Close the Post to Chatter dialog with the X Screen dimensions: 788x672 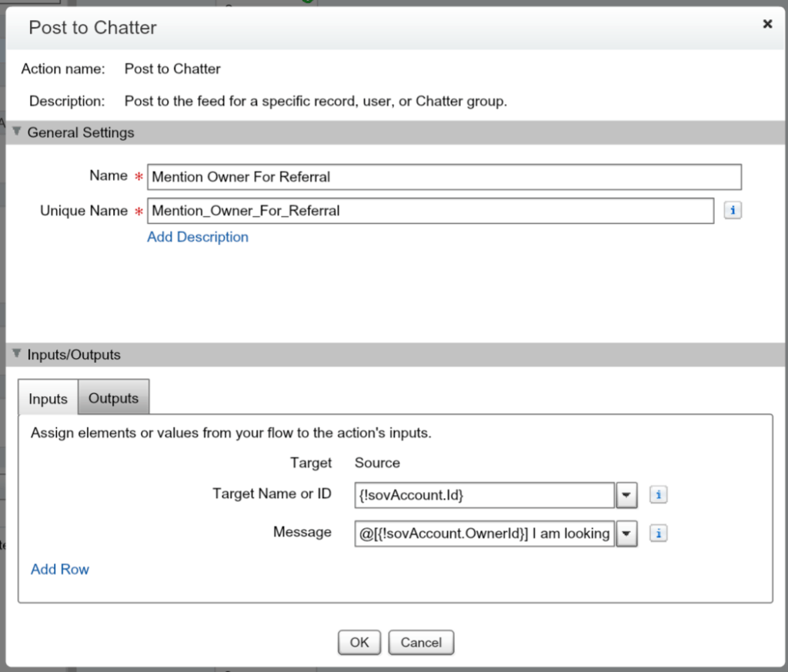pos(767,24)
